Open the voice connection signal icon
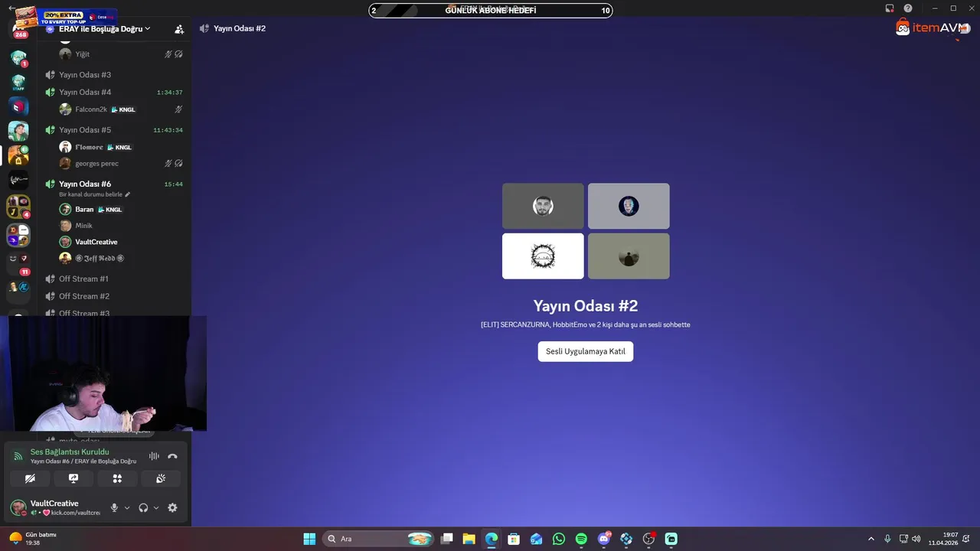The height and width of the screenshot is (551, 980). 18,456
